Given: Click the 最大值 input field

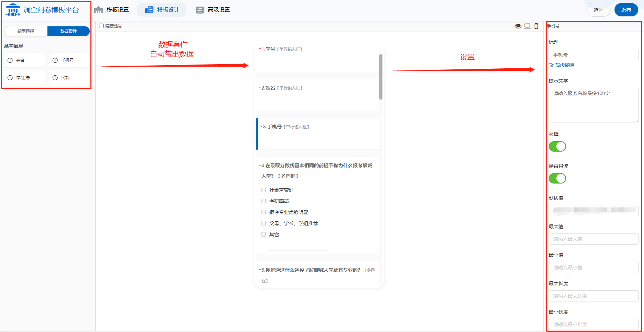Looking at the screenshot, I should point(593,239).
